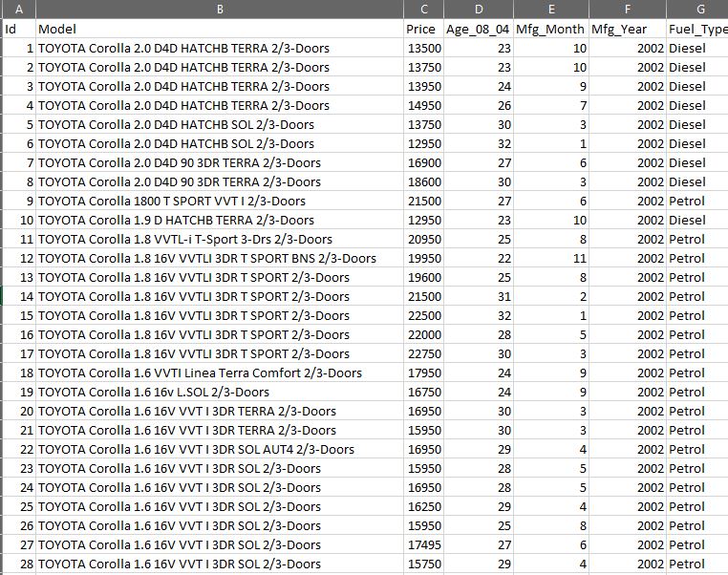The height and width of the screenshot is (575, 728).
Task: Click the 'Fuel_Type' header cell
Action: pos(698,29)
